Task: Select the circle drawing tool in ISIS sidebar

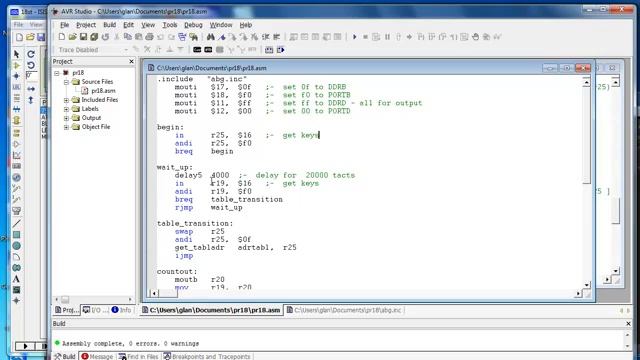Action: 16,246
